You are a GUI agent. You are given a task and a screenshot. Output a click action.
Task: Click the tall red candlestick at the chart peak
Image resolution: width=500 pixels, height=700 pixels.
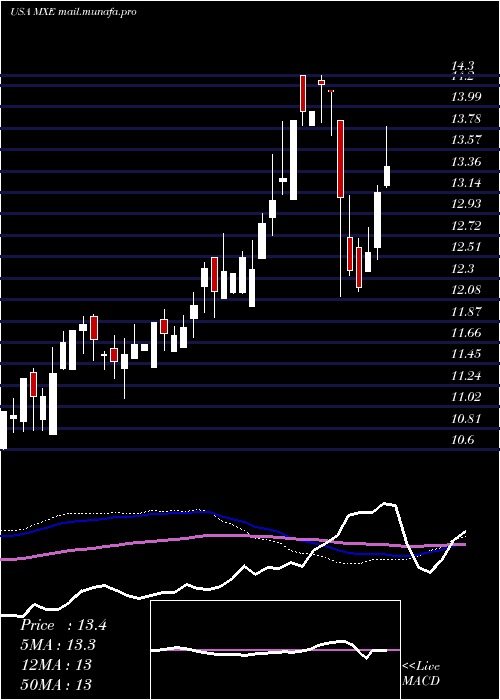(303, 93)
